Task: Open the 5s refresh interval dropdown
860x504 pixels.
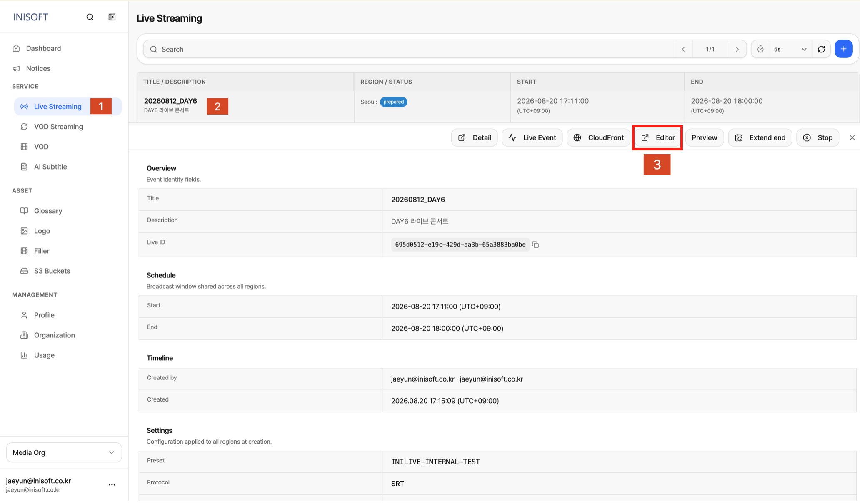Action: 790,49
